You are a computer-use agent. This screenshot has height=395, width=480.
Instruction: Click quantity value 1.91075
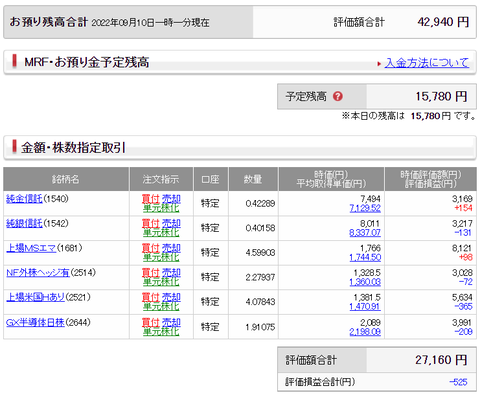[260, 327]
